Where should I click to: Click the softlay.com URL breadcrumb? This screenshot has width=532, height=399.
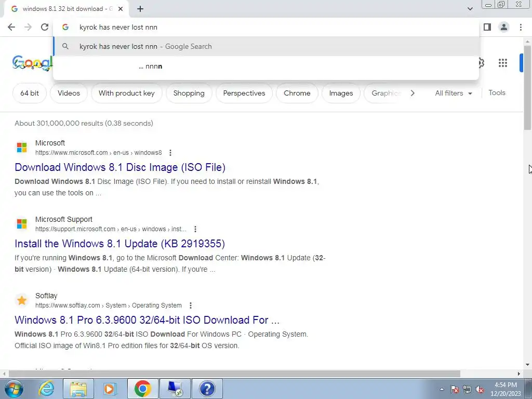108,305
